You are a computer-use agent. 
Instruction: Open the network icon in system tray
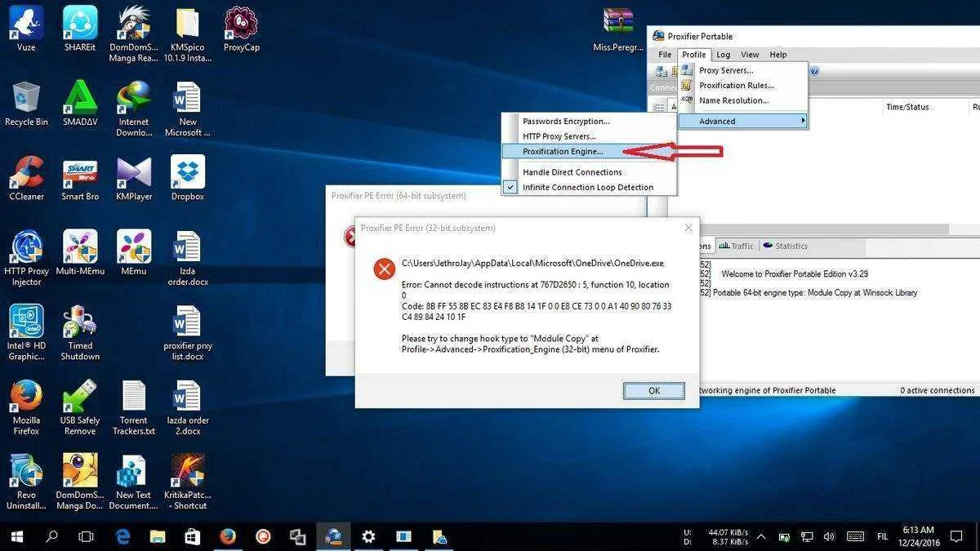coord(807,536)
